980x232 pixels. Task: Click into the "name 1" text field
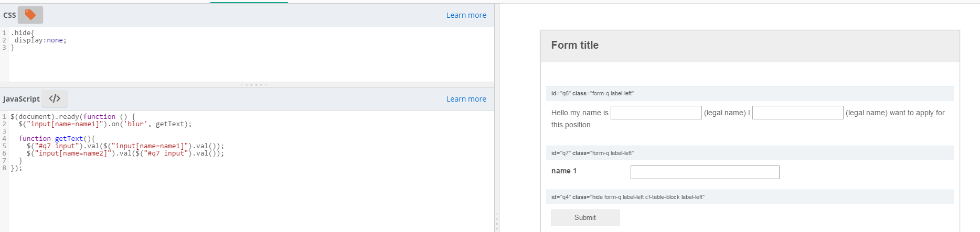[x=705, y=172]
